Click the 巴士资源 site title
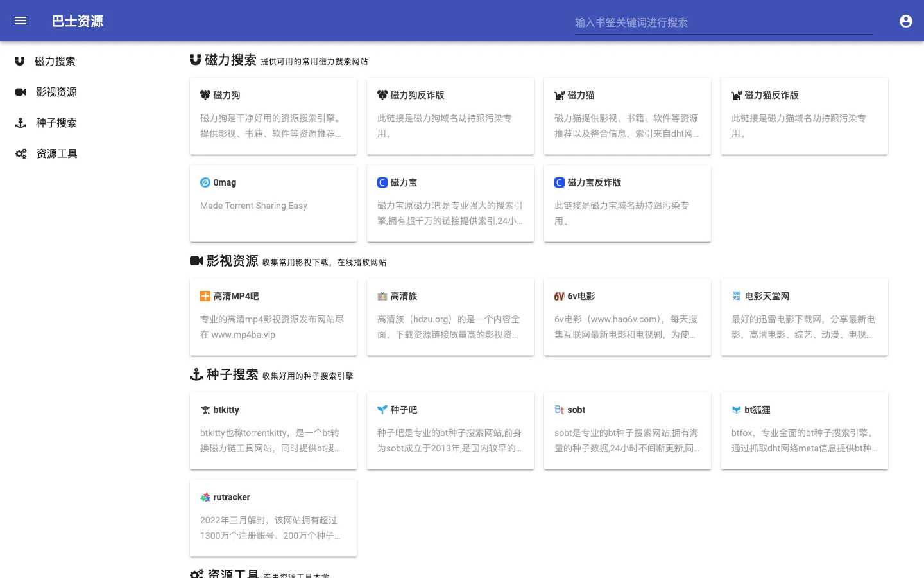Image resolution: width=924 pixels, height=578 pixels. click(77, 21)
